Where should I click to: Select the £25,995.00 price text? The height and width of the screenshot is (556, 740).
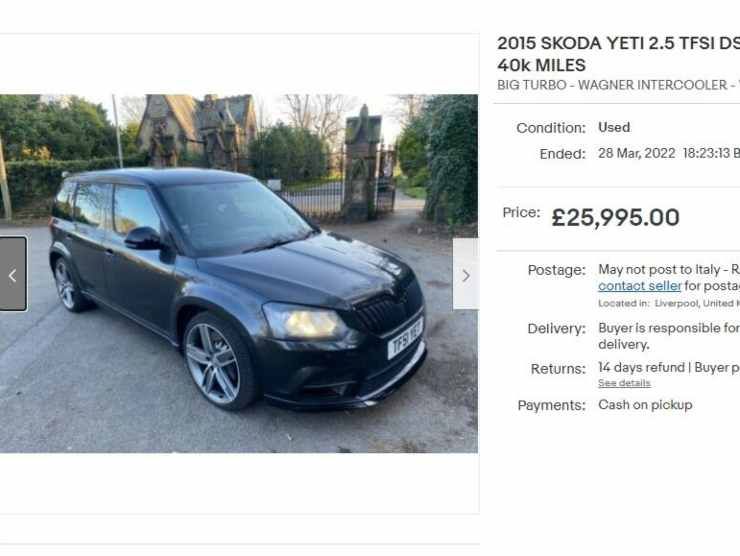pyautogui.click(x=615, y=218)
